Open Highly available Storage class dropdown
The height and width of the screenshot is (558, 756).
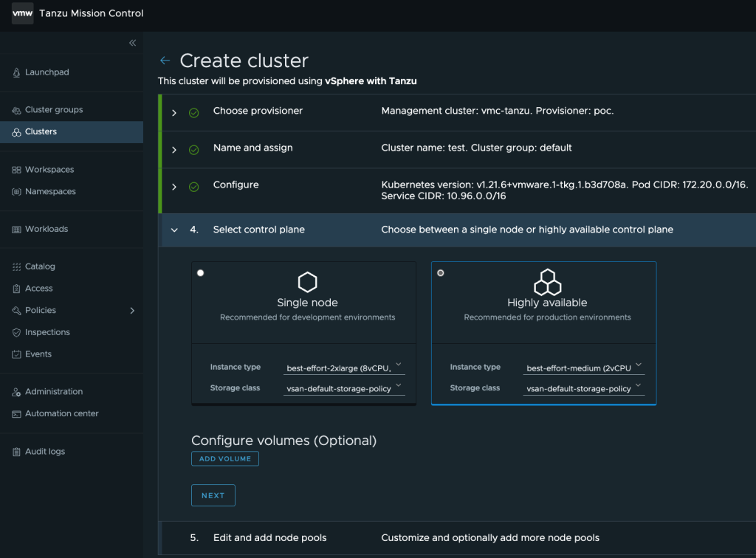pyautogui.click(x=584, y=388)
